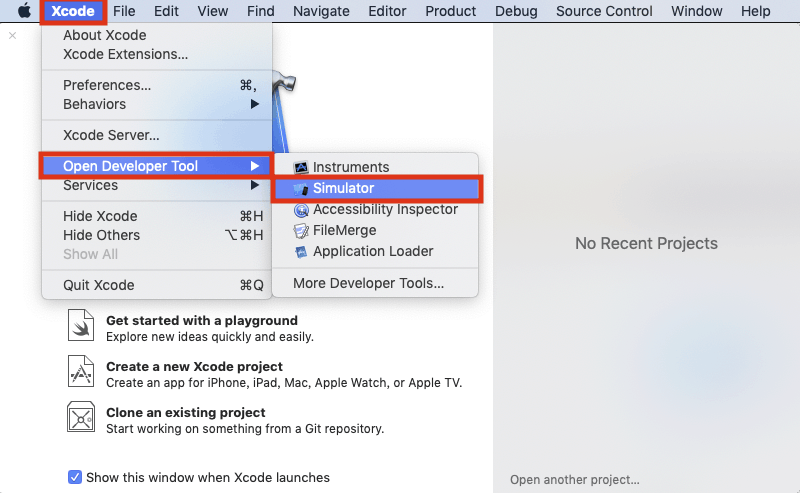Click the Instruments app icon
Viewport: 800px width, 493px height.
(301, 167)
